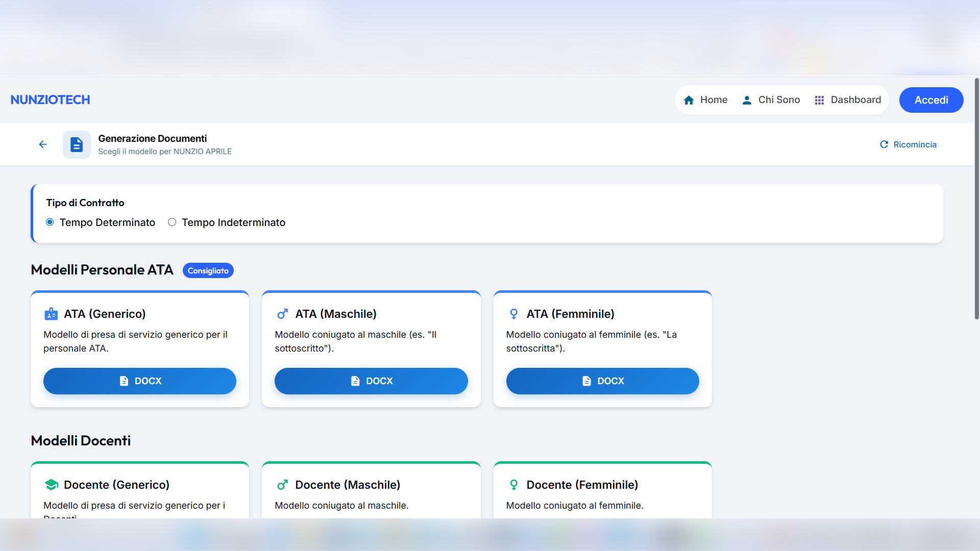The height and width of the screenshot is (551, 980).
Task: Click the Docente (Generico) graduation cap icon
Action: point(51,485)
